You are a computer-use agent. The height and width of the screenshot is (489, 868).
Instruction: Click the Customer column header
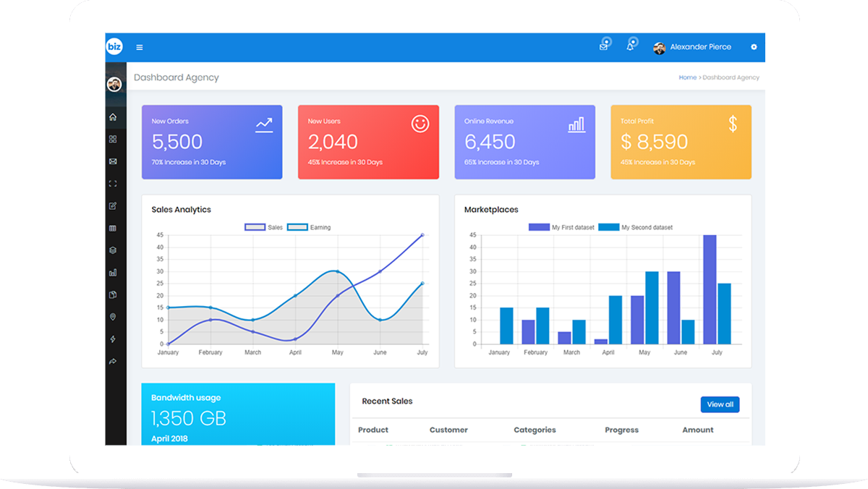448,430
